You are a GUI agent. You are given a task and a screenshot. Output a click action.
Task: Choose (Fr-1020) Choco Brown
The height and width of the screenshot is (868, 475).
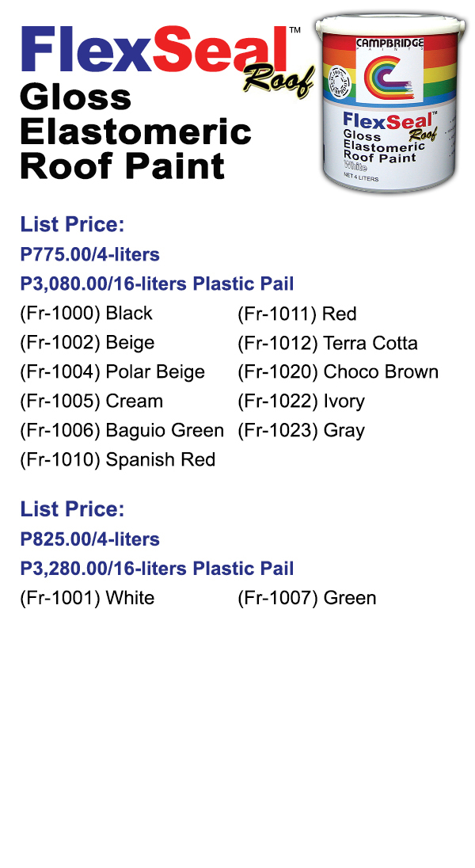338,372
